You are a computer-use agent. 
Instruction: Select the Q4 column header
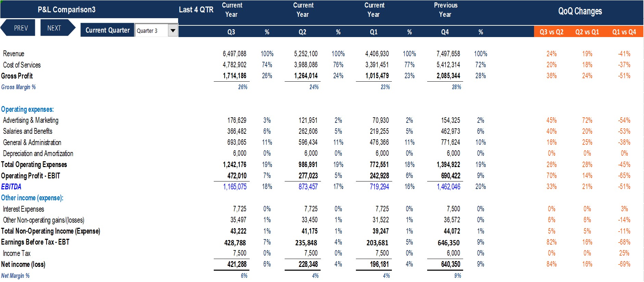click(445, 32)
